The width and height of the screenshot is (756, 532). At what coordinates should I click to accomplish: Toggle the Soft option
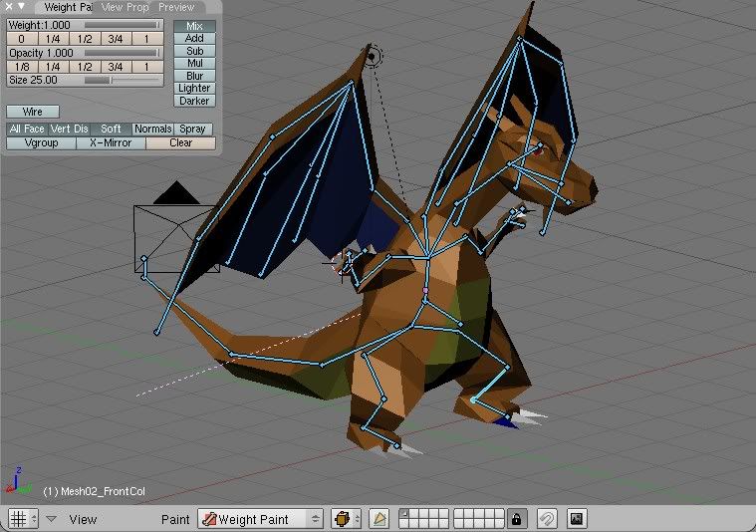[x=111, y=129]
